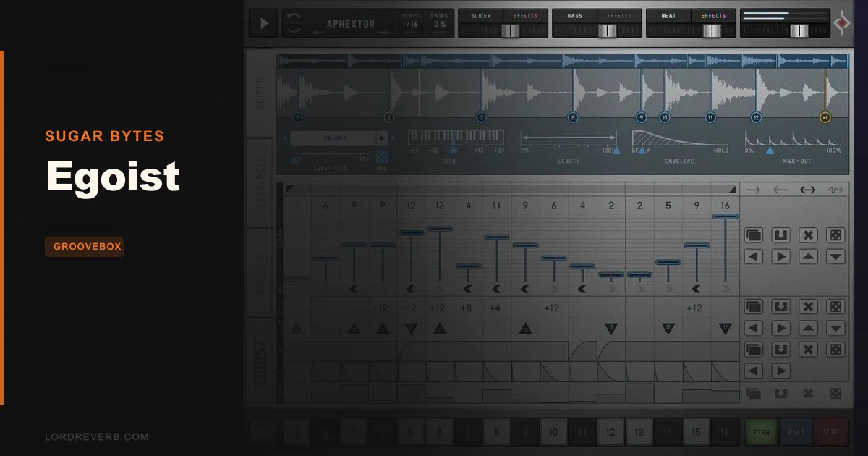This screenshot has height=456, width=868.
Task: Select pattern slot 13
Action: click(639, 433)
